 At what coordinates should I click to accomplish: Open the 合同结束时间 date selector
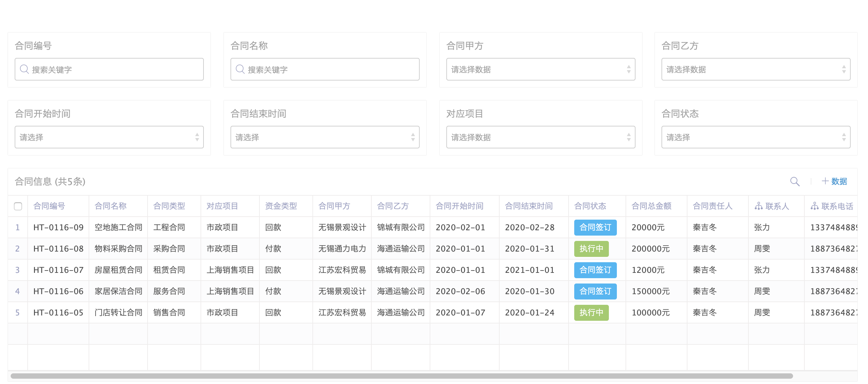(x=324, y=137)
